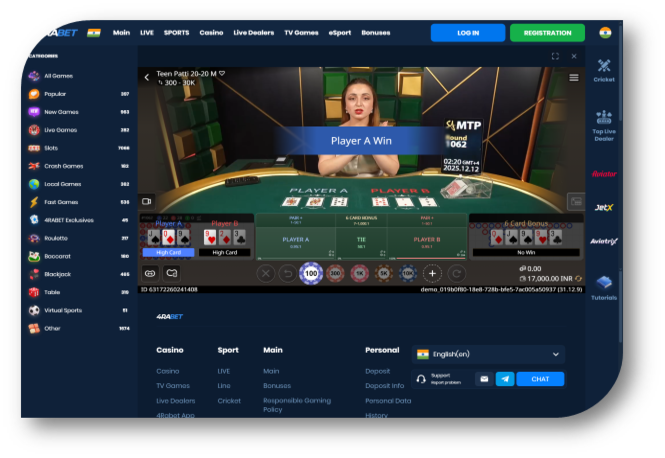Go to the LIVE tab

pos(147,33)
